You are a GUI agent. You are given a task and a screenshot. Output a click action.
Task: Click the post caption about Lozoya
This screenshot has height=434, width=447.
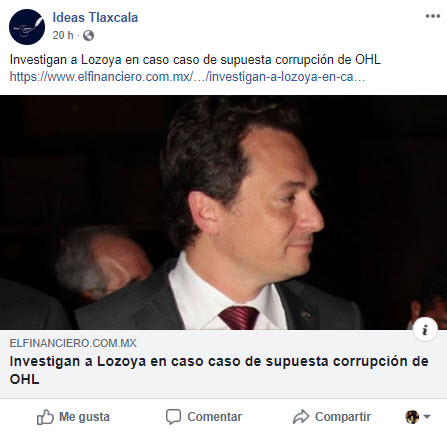(x=195, y=60)
